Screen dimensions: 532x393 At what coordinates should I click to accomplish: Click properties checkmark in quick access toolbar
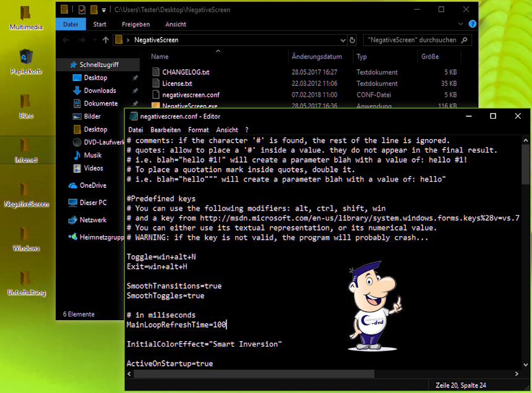point(82,10)
